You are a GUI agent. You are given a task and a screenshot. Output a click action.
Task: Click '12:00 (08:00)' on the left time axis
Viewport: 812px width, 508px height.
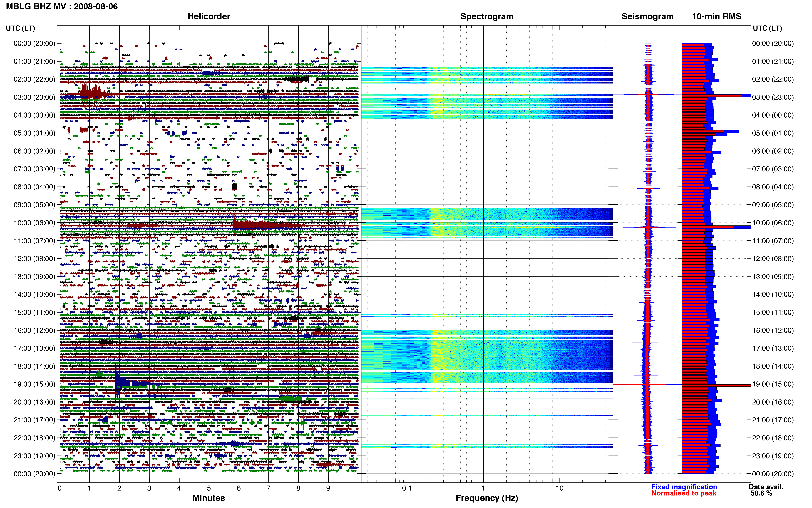[x=34, y=259]
